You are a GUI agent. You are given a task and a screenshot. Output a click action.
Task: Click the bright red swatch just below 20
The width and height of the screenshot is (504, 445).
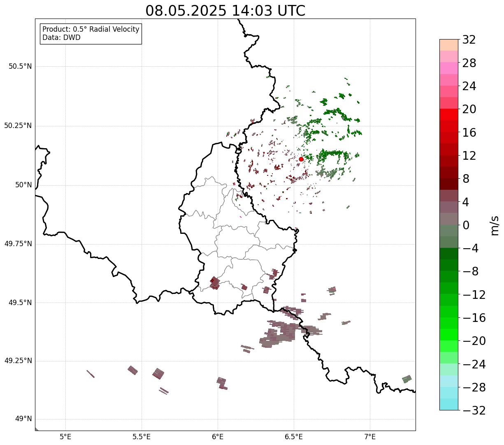pyautogui.click(x=449, y=114)
